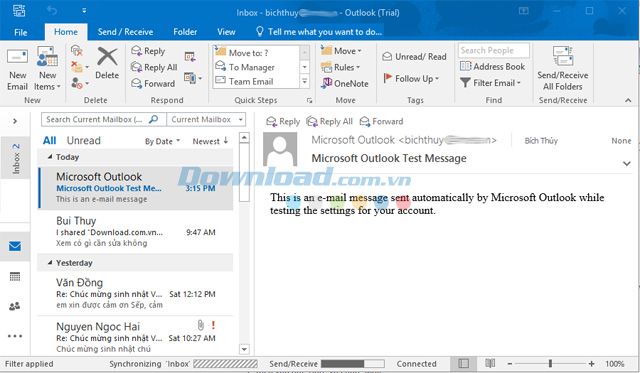This screenshot has width=640, height=373.
Task: Open the Move dropdown
Action: (x=342, y=51)
